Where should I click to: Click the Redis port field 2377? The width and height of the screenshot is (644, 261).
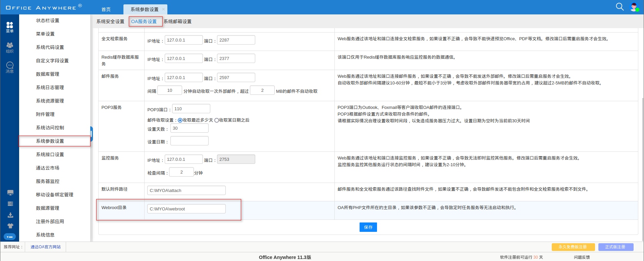(x=236, y=58)
